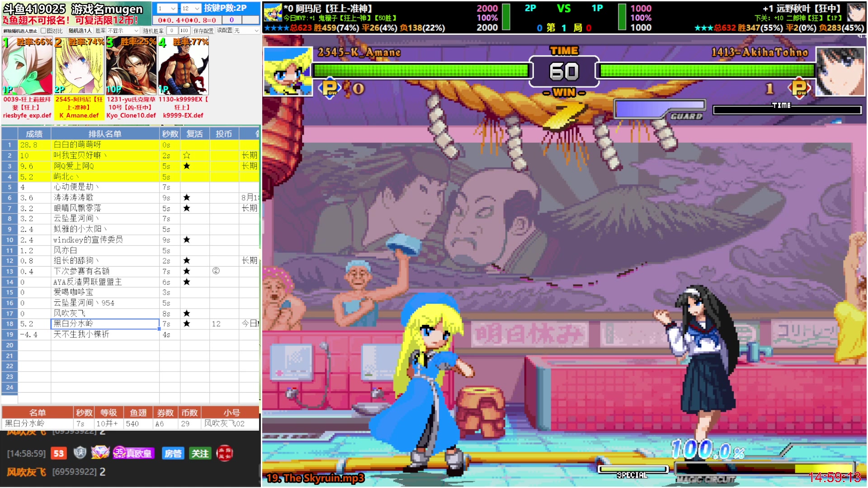Select character 4 portrait 胜率77%
This screenshot has width=868, height=488.
183,66
